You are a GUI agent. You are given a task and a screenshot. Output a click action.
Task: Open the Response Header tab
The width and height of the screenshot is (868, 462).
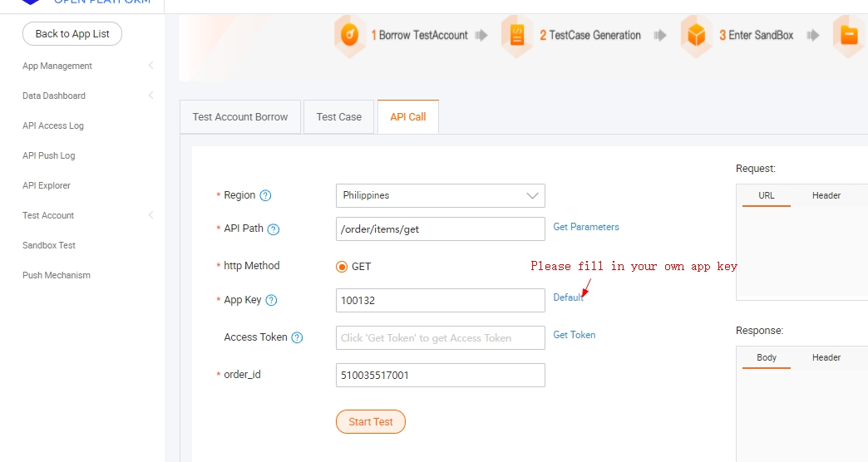coord(826,358)
